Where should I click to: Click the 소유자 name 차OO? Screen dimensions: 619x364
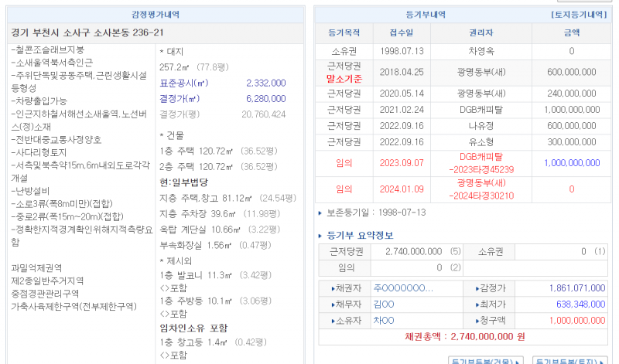click(x=384, y=320)
